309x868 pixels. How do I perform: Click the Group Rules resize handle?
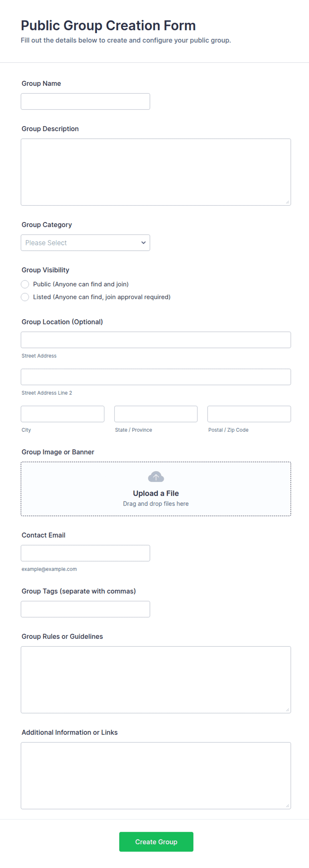click(x=287, y=710)
